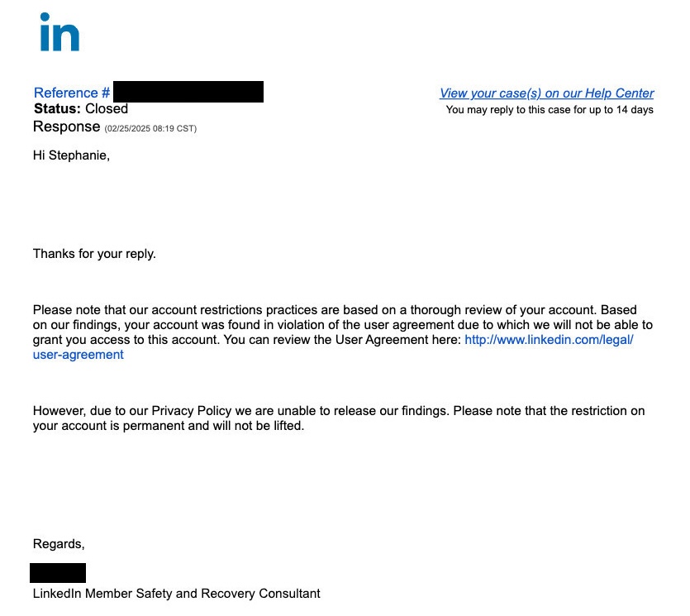Click the bold Status: label

pos(57,109)
